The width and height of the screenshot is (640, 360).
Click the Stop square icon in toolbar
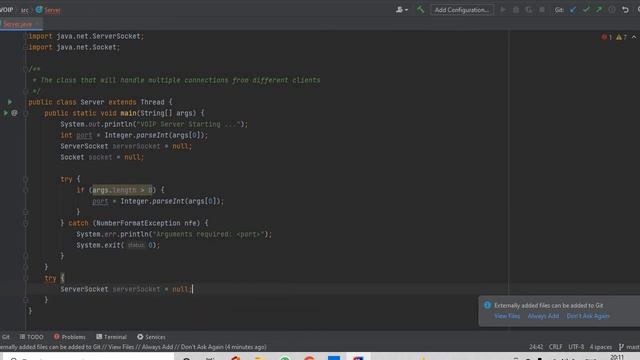click(542, 9)
